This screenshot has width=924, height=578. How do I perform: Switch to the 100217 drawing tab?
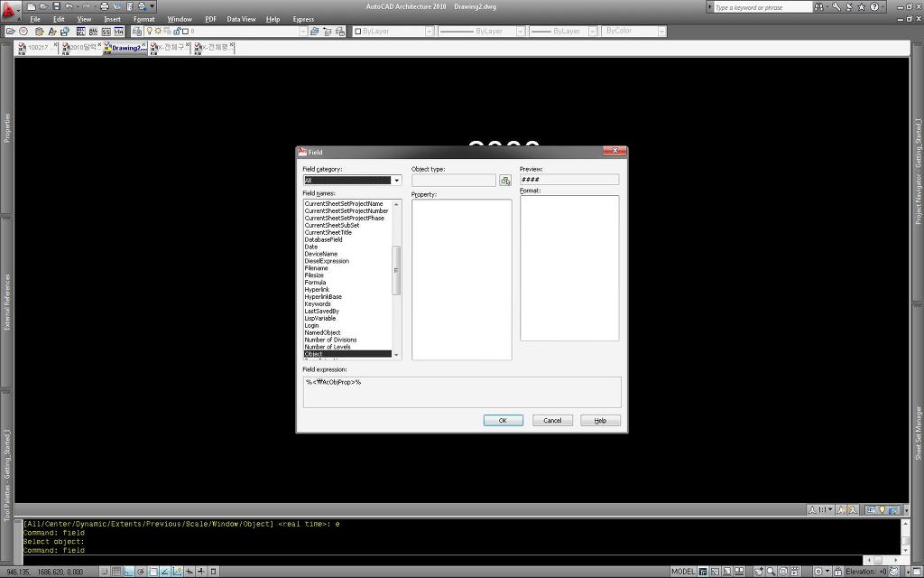[x=37, y=47]
